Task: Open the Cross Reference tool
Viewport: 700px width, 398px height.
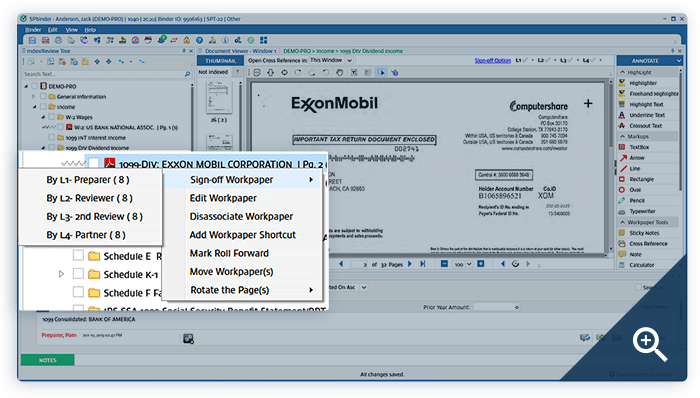Action: tap(648, 244)
